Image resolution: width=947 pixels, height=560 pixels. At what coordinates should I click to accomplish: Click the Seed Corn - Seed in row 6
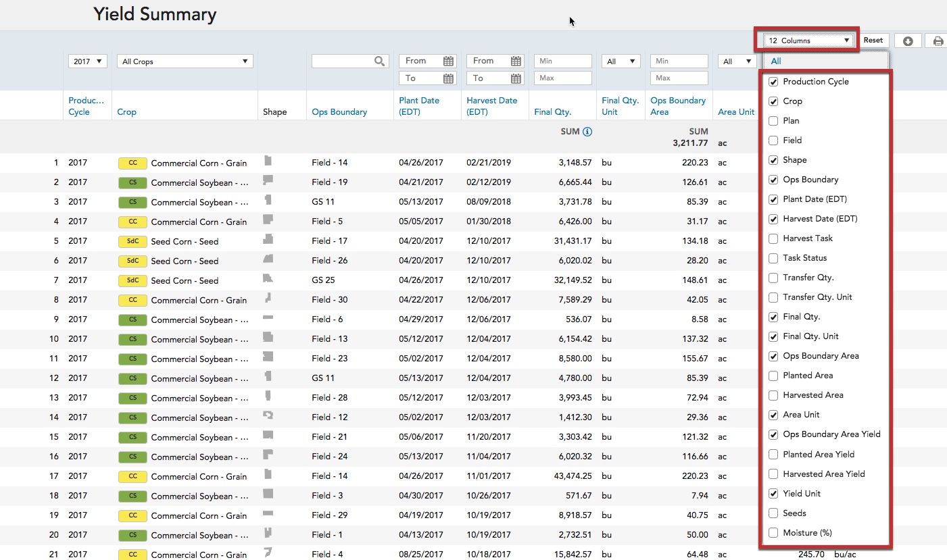coord(185,261)
